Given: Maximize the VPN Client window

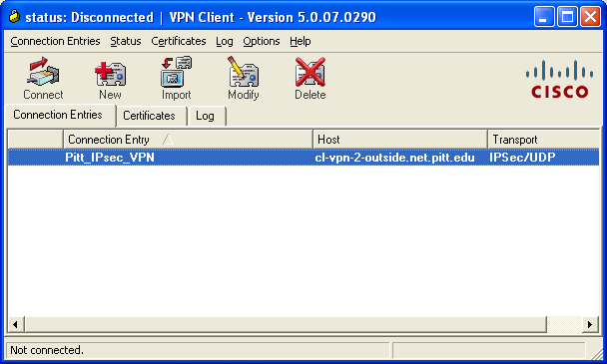Looking at the screenshot, I should 567,17.
